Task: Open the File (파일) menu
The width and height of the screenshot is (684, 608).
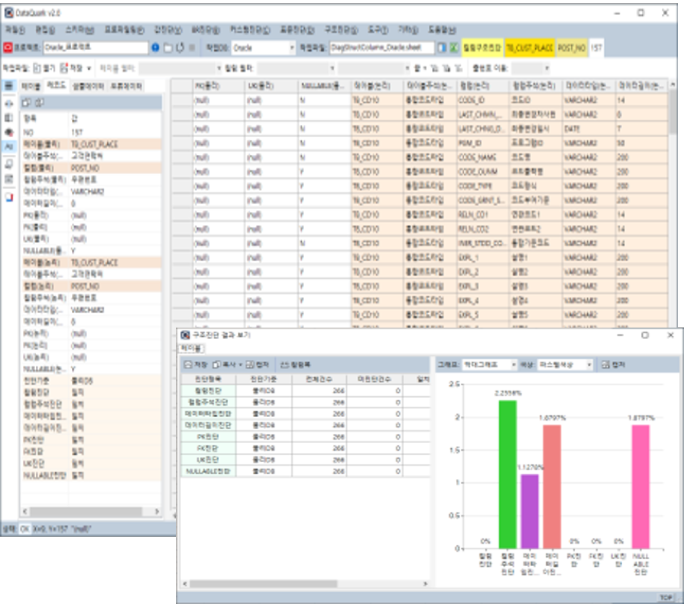Action: [14, 31]
